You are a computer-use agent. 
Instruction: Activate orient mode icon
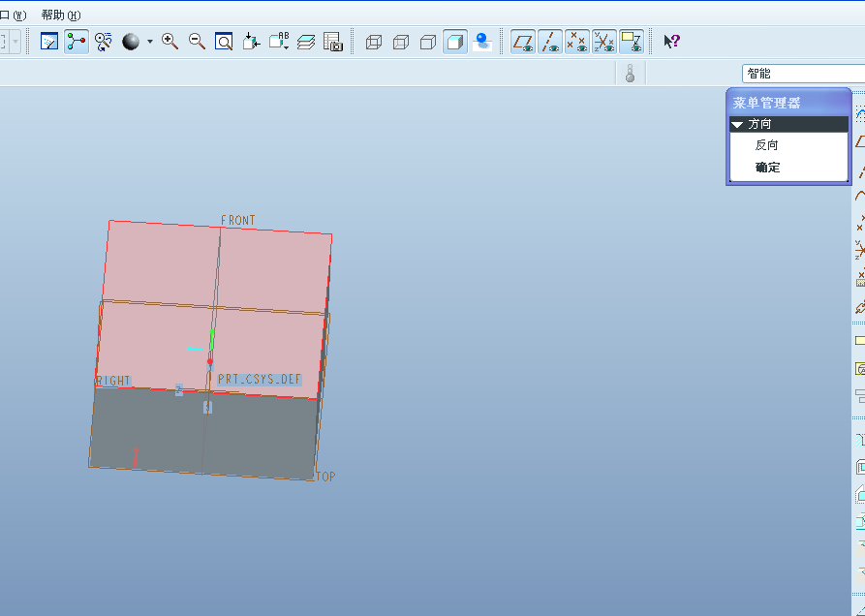(103, 42)
